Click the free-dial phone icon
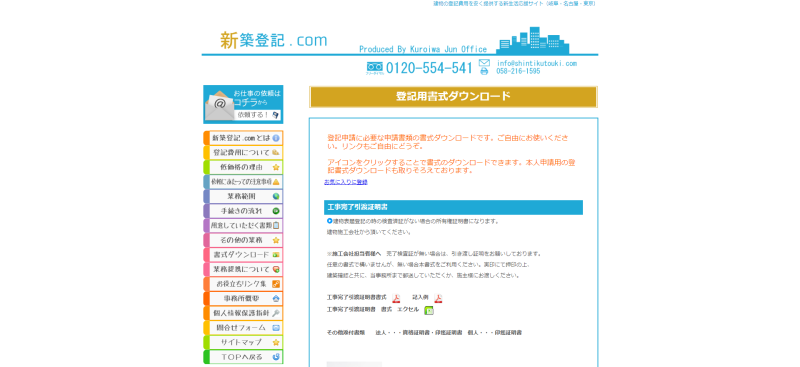This screenshot has width=800, height=367. point(374,68)
